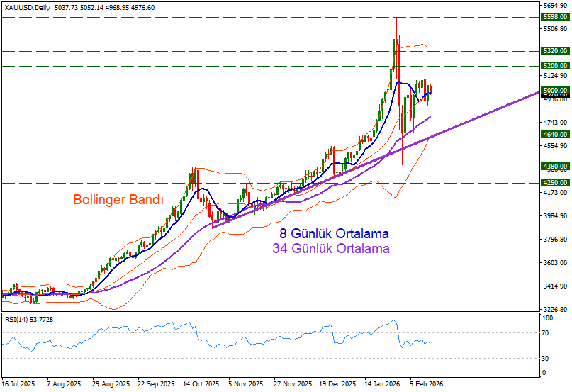Click the 4250.00 price level tag

click(x=554, y=183)
